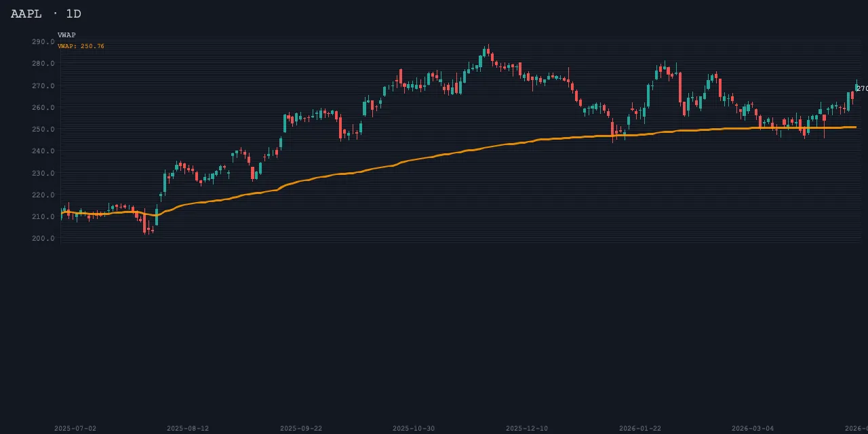Select the 2026-01-22 date marker
Screen dimensions: 868x434
coord(639,429)
